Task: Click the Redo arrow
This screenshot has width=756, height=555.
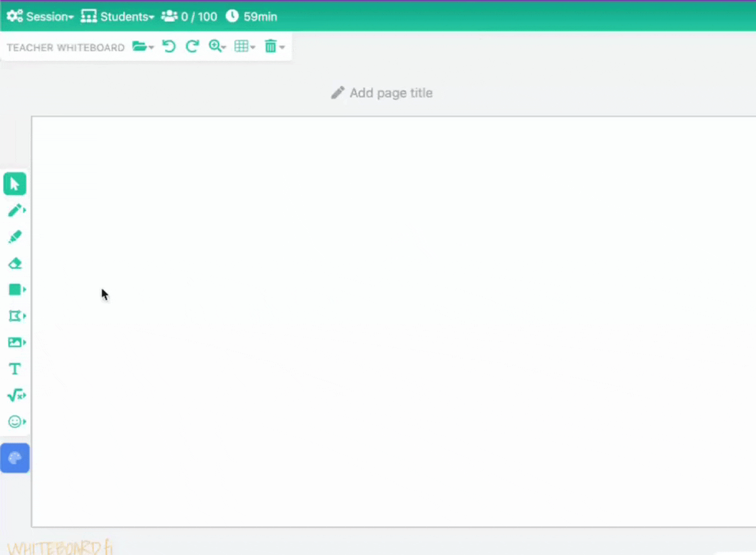Action: tap(192, 46)
